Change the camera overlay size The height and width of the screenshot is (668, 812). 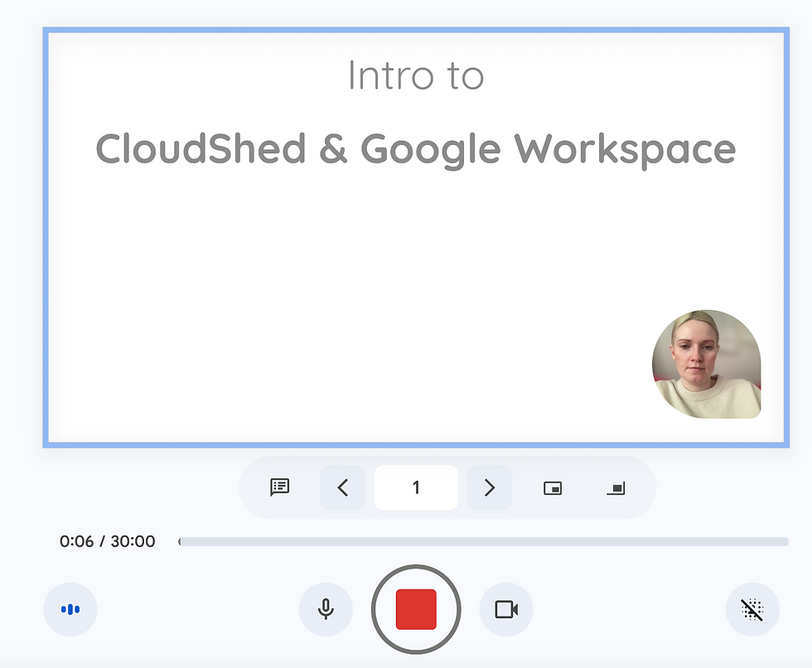tap(616, 488)
